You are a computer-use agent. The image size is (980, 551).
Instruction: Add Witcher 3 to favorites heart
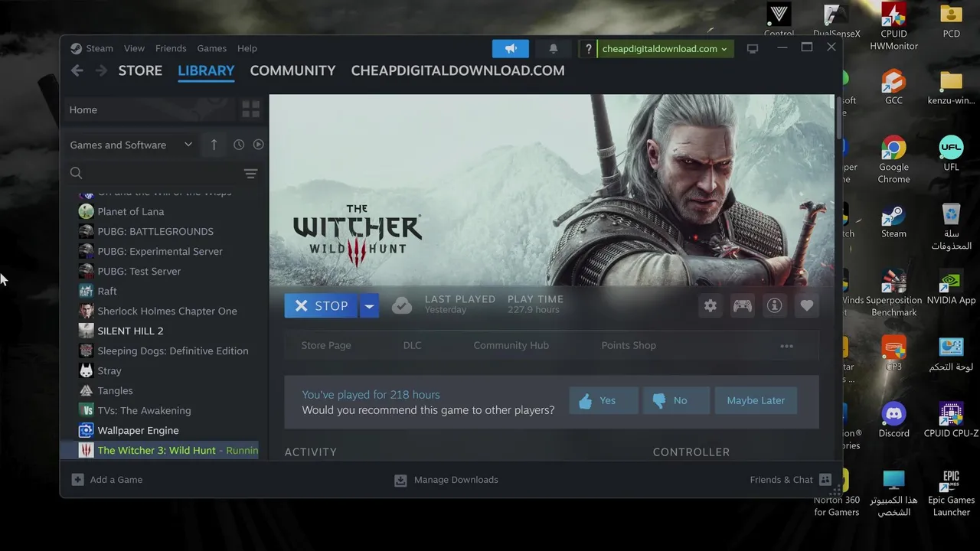[807, 305]
